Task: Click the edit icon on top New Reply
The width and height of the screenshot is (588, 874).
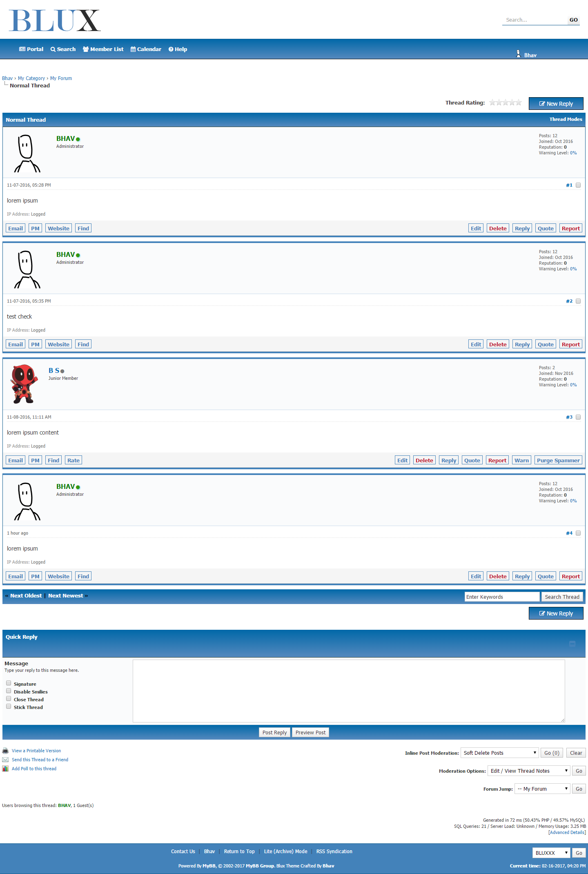Action: pyautogui.click(x=542, y=104)
